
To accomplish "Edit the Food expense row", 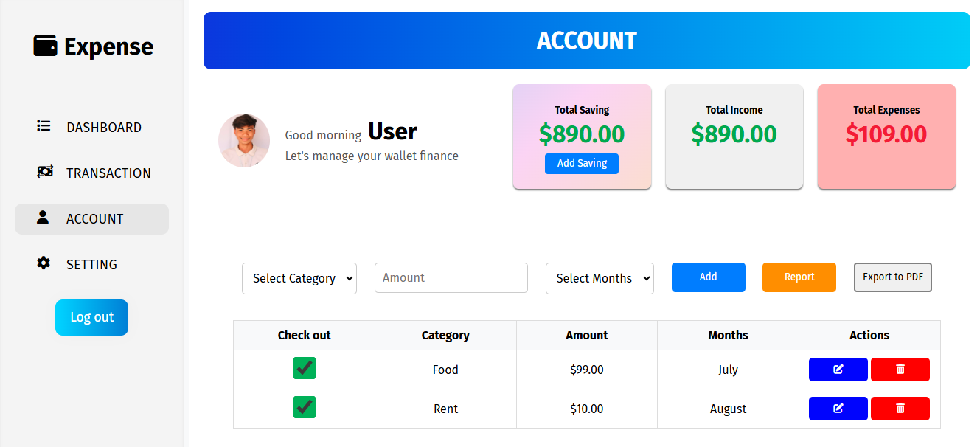I will [x=838, y=370].
